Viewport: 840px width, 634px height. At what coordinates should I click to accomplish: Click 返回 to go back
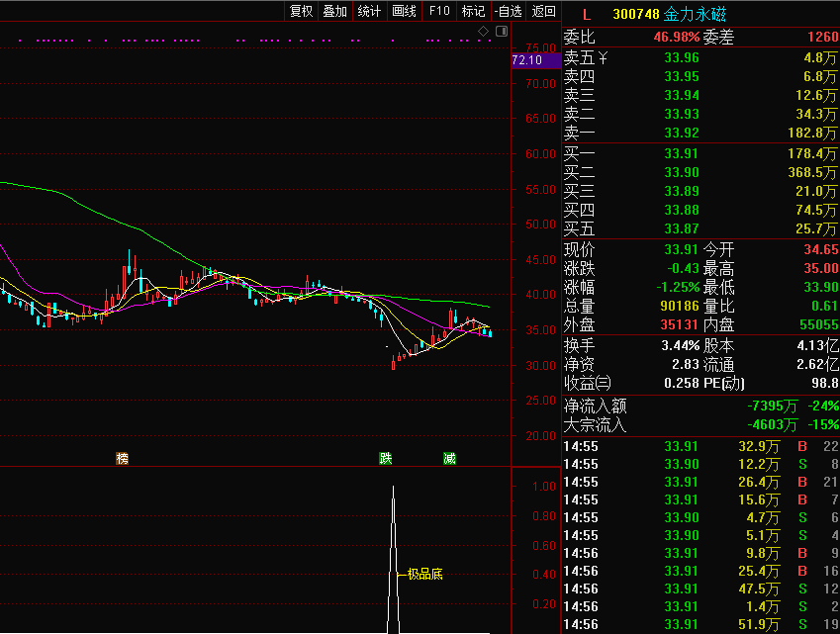543,11
